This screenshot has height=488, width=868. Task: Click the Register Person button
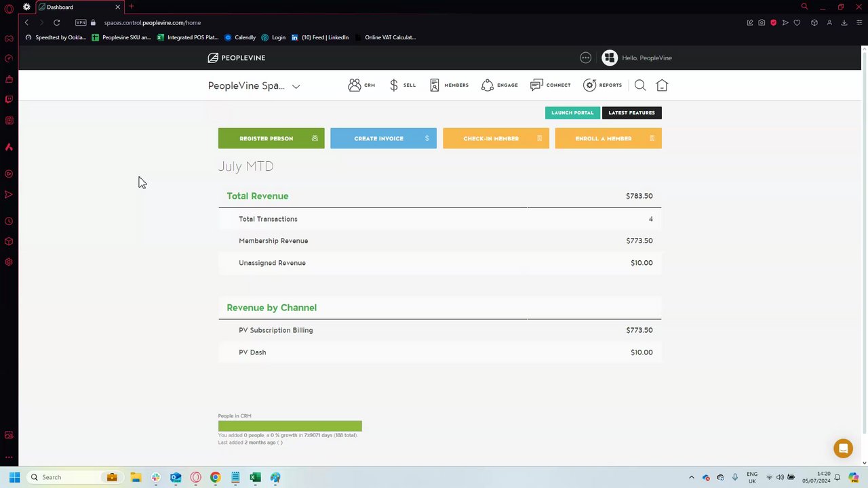[x=271, y=138]
